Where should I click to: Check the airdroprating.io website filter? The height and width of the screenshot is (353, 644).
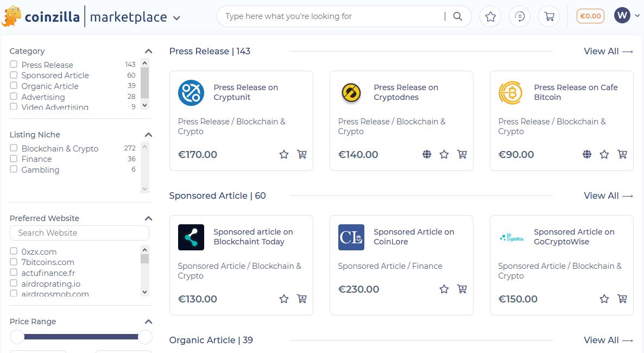click(14, 283)
